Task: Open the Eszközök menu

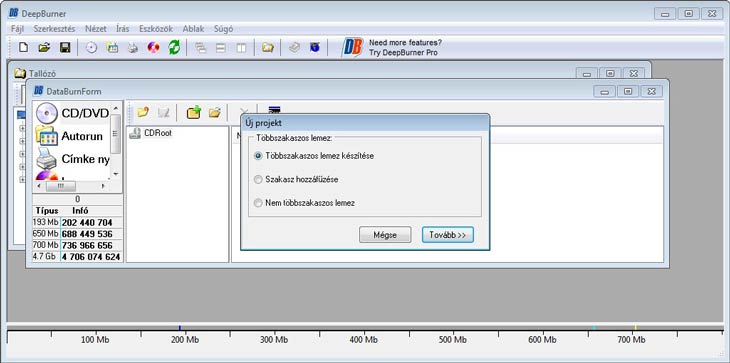Action: click(156, 29)
